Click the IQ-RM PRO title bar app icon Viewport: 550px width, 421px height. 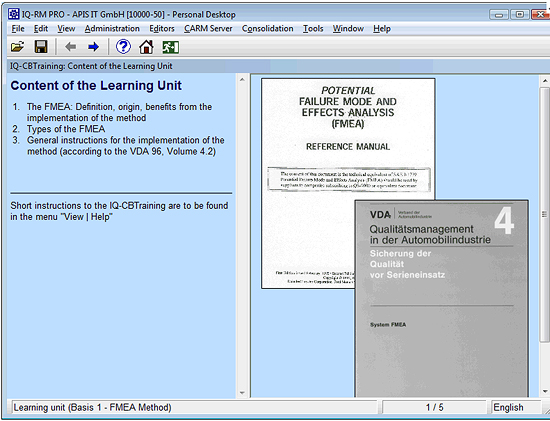(14, 14)
